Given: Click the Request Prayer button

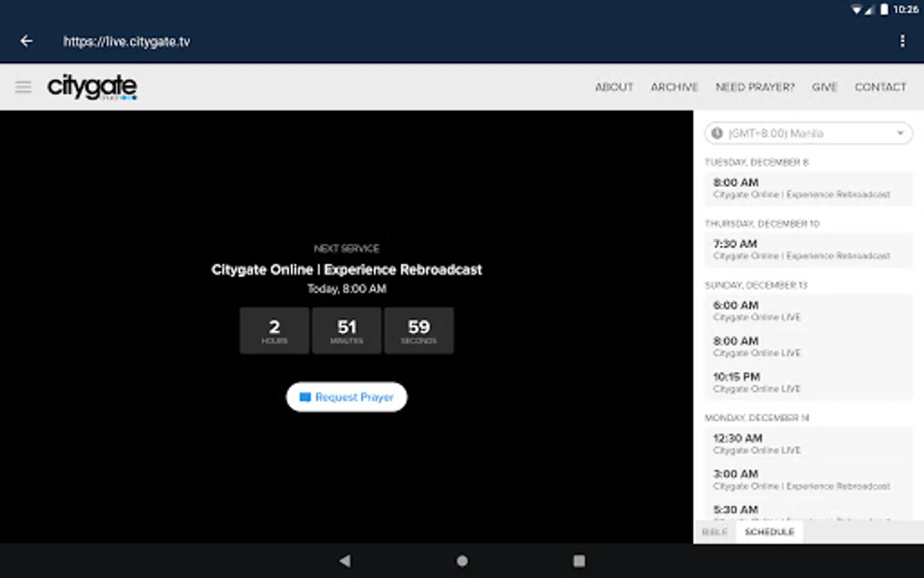Looking at the screenshot, I should click(x=346, y=397).
